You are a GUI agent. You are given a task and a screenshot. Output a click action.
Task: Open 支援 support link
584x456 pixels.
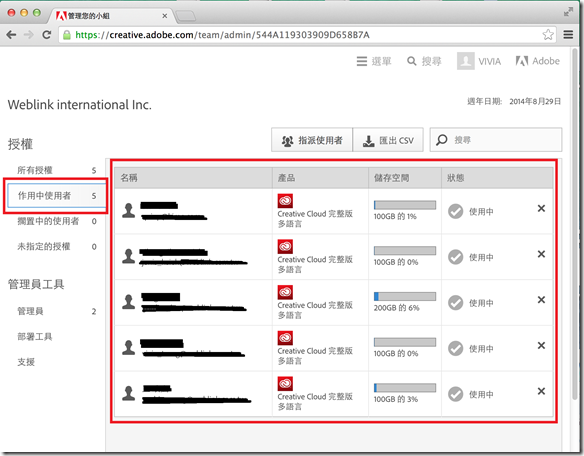[26, 362]
